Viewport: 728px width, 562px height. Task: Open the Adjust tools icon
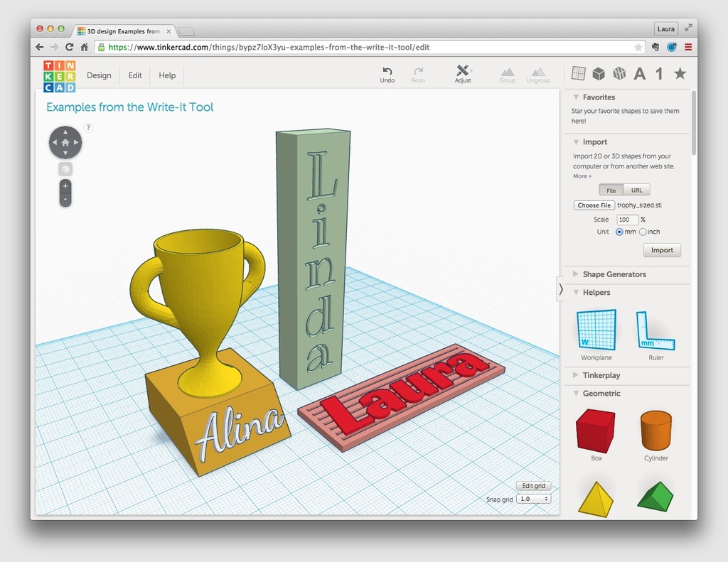(x=463, y=71)
